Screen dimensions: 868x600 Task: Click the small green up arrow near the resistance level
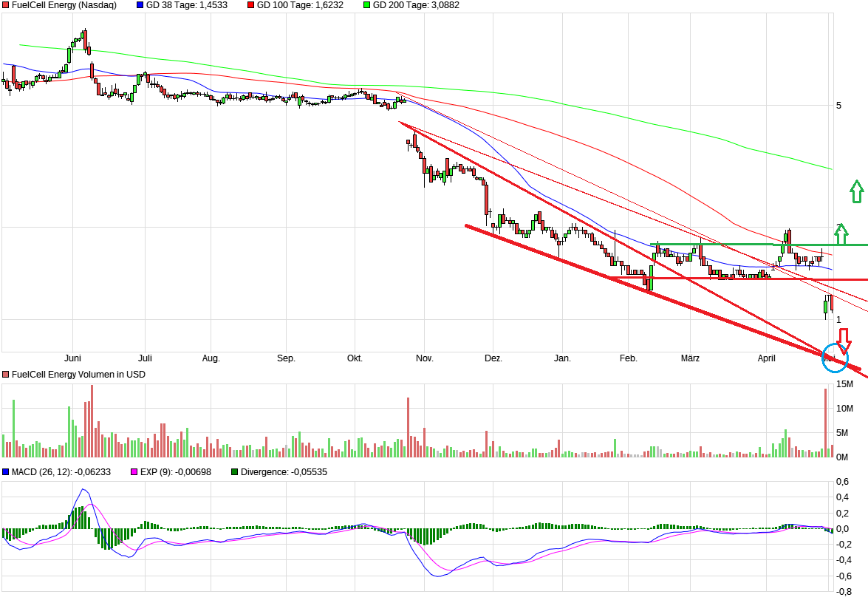pyautogui.click(x=841, y=235)
